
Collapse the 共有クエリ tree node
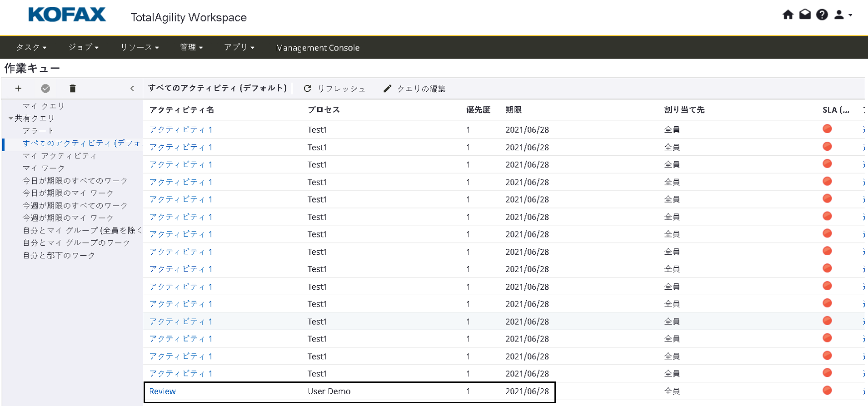tap(10, 119)
